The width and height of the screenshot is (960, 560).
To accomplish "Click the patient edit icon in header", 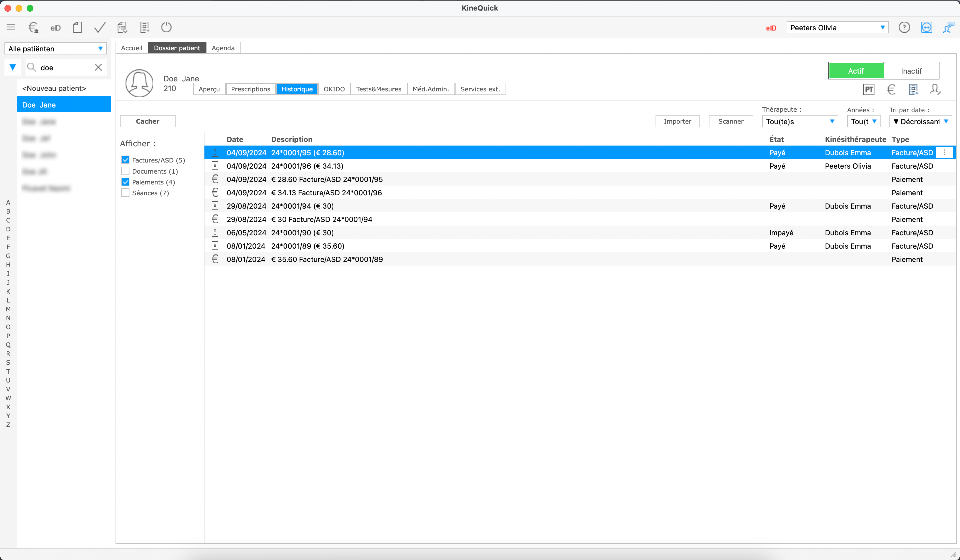I will (935, 89).
